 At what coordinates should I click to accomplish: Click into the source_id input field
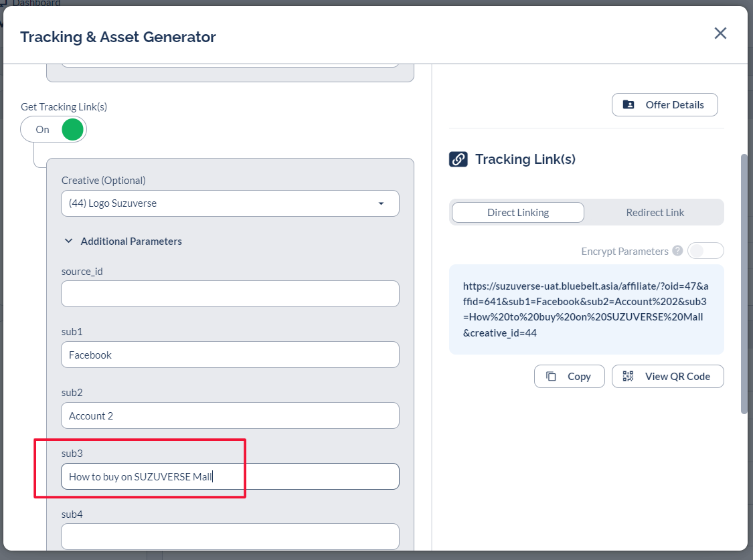[230, 294]
